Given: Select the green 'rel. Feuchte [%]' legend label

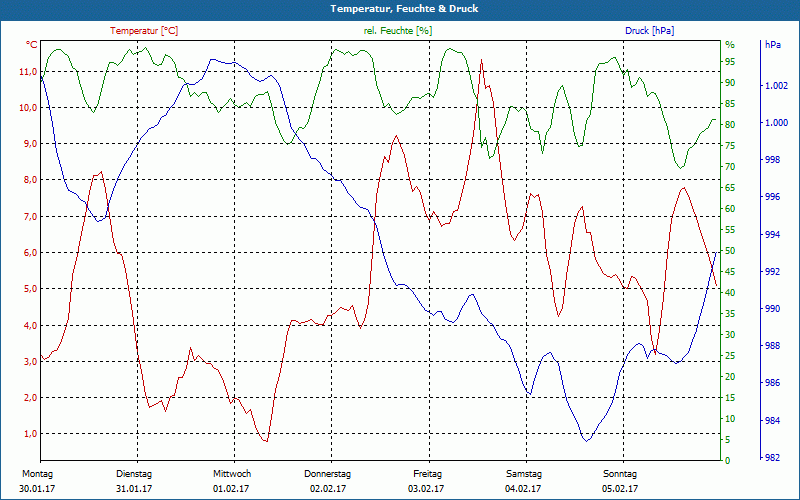Looking at the screenshot, I should pos(398,31).
